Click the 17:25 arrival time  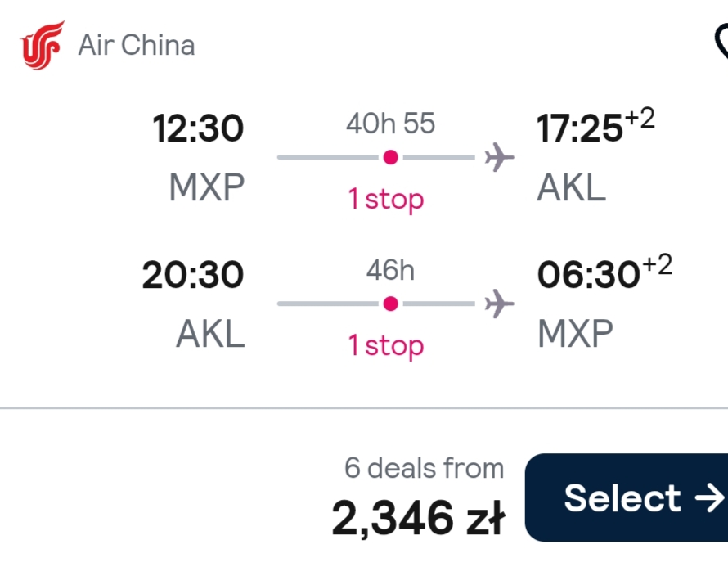pos(579,128)
